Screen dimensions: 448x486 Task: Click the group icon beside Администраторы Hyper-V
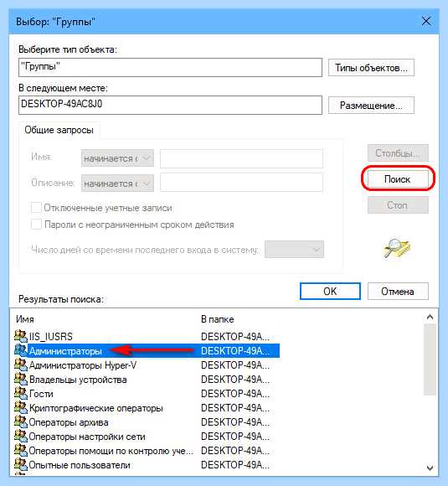coord(21,364)
